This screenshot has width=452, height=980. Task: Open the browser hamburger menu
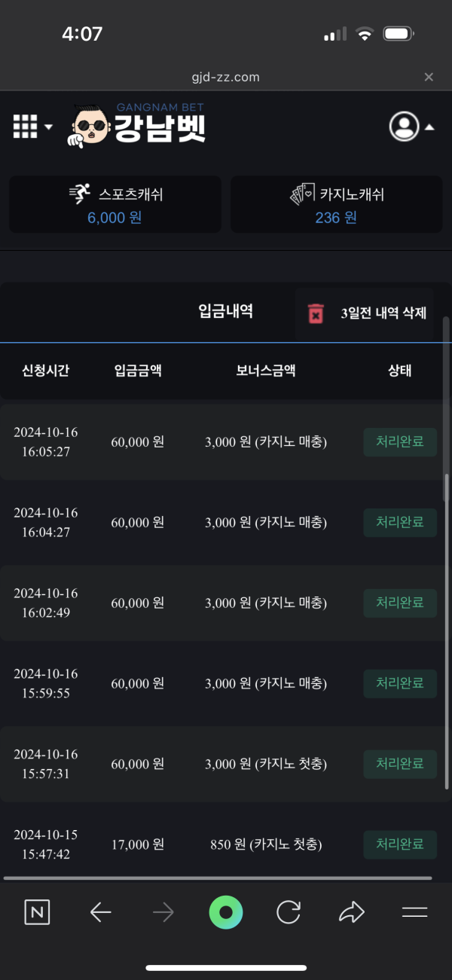point(414,913)
